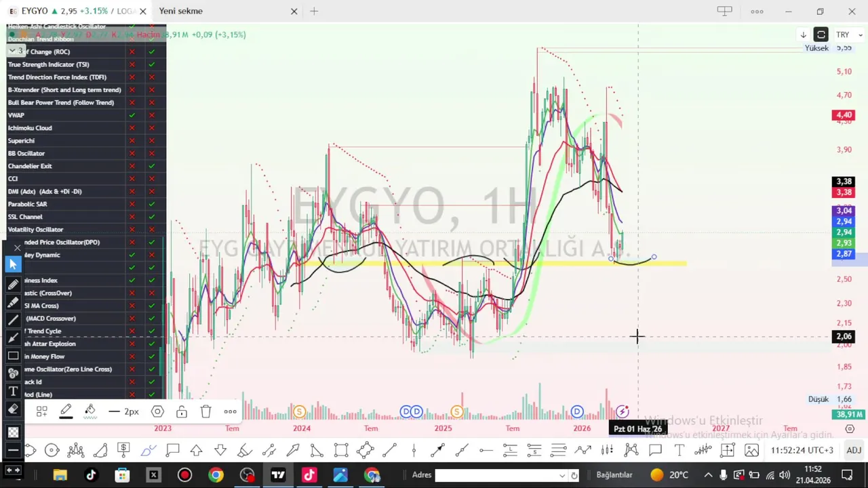Select the arrow down marker tool

coord(220,450)
